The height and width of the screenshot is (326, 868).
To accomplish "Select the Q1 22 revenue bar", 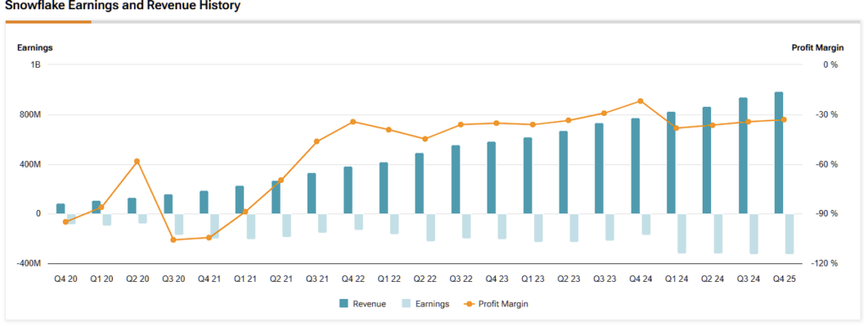I will tap(384, 189).
